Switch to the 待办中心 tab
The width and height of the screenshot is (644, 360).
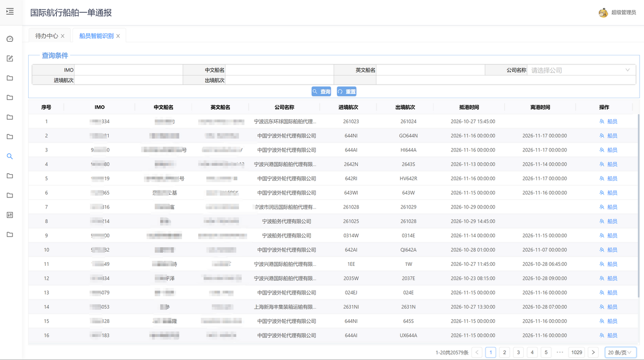(x=47, y=36)
